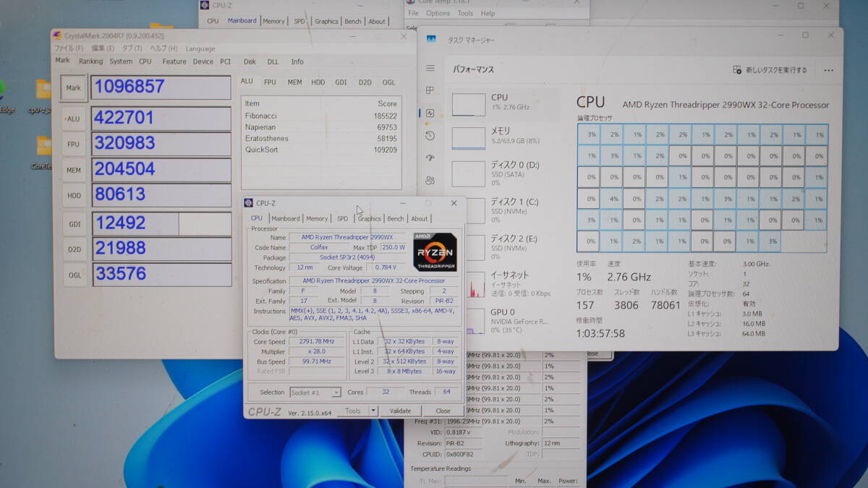Run the D2D benchmark button
868x488 pixels.
(74, 249)
